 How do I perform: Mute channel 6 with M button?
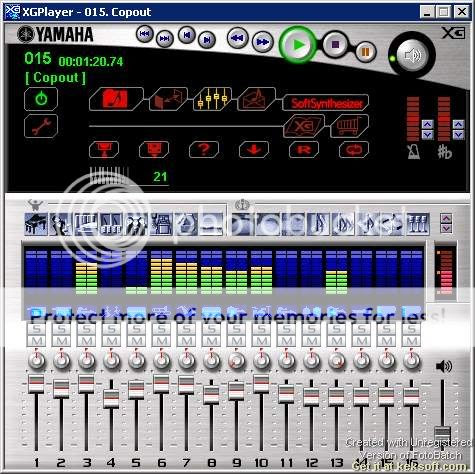coord(161,341)
